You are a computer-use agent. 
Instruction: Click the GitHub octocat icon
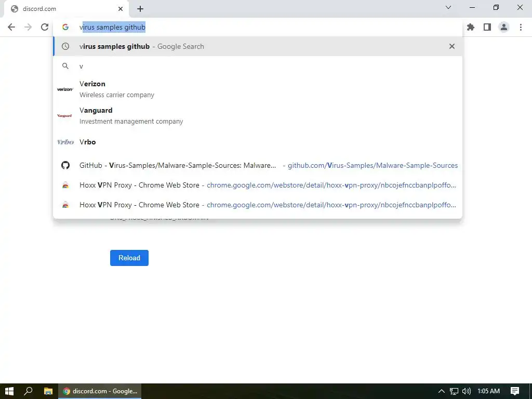coord(65,166)
